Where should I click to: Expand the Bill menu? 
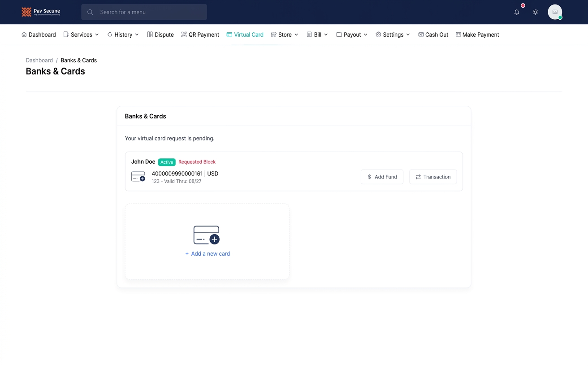[317, 35]
